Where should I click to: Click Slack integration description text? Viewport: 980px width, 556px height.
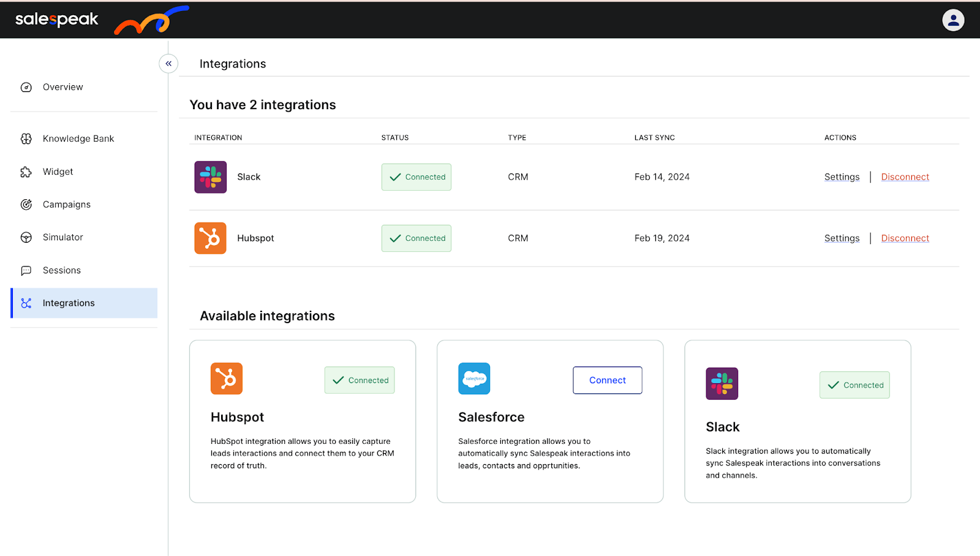tap(793, 463)
